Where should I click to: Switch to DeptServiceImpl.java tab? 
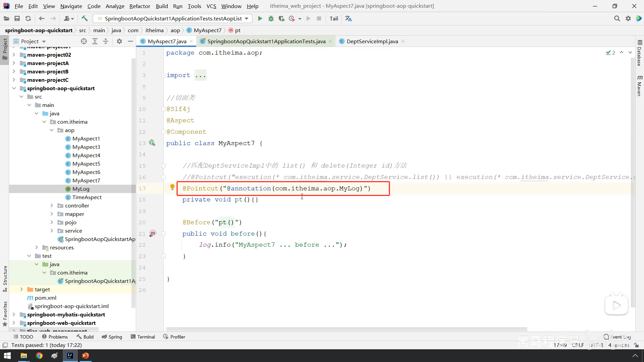[x=372, y=41]
